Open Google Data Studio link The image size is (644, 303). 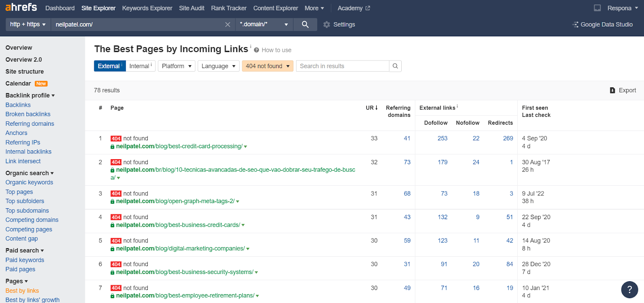[603, 25]
